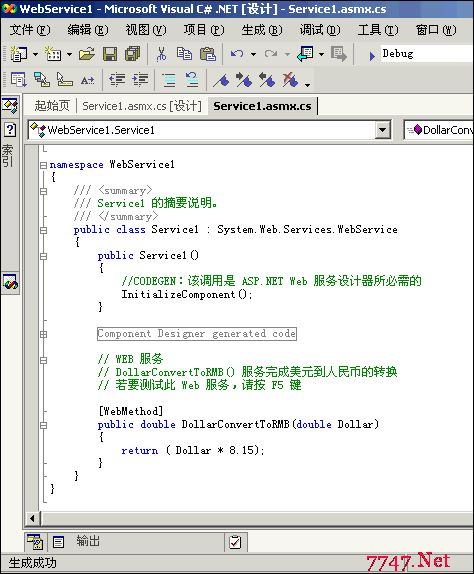
Task: Click the collapsed Component Designer generated code box
Action: [197, 333]
